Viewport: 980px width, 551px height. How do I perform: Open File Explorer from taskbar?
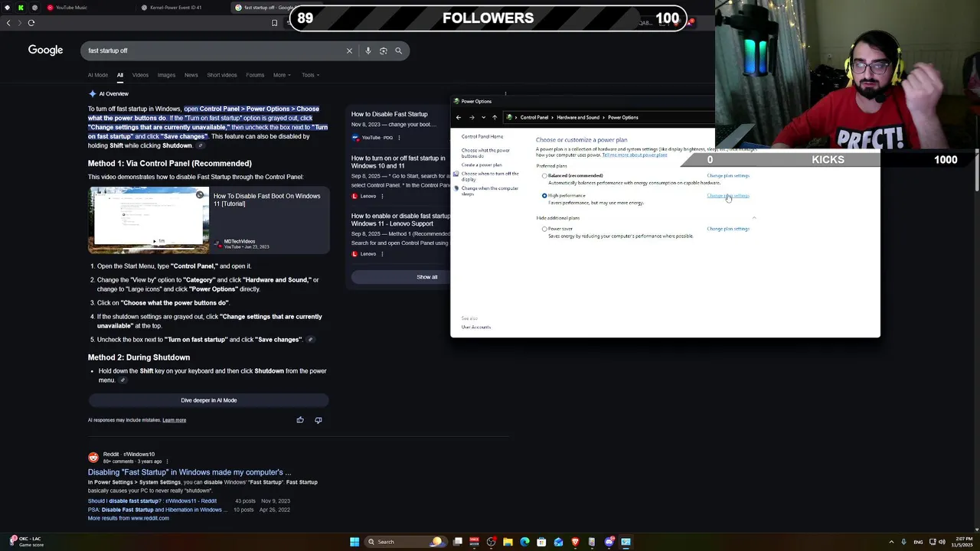(x=508, y=542)
